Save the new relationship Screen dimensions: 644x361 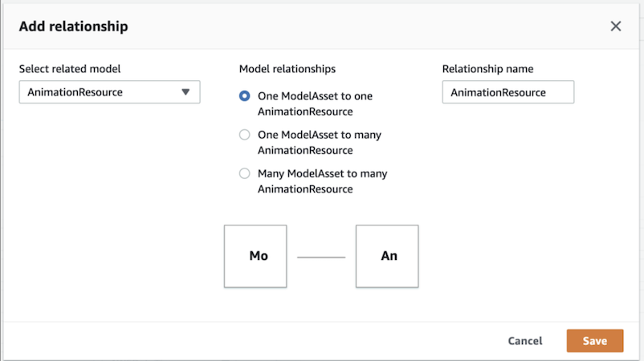coord(594,341)
